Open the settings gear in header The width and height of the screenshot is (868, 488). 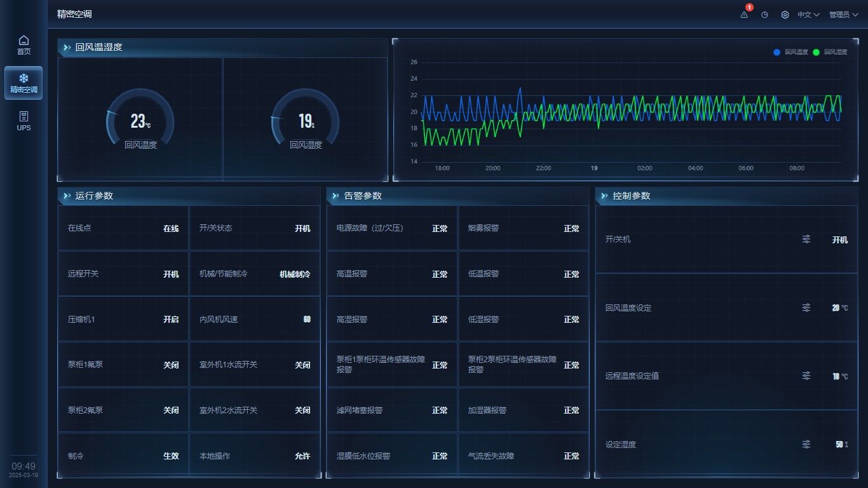click(x=785, y=15)
